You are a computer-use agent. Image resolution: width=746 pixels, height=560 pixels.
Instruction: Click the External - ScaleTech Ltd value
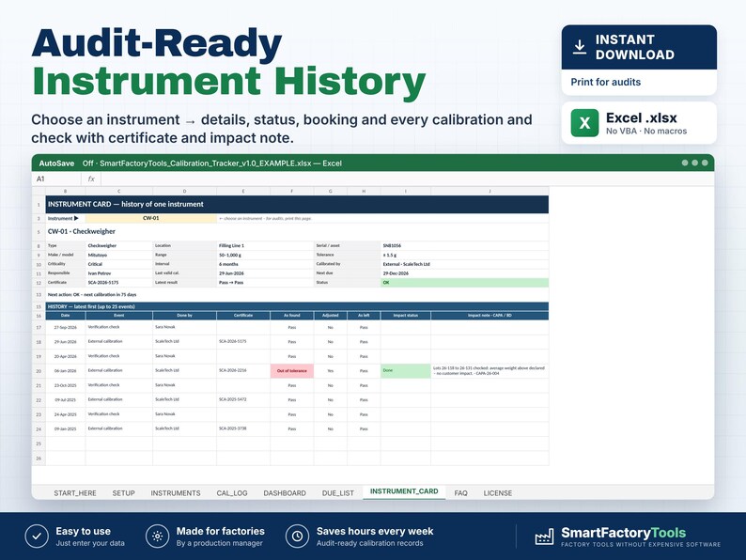point(406,264)
